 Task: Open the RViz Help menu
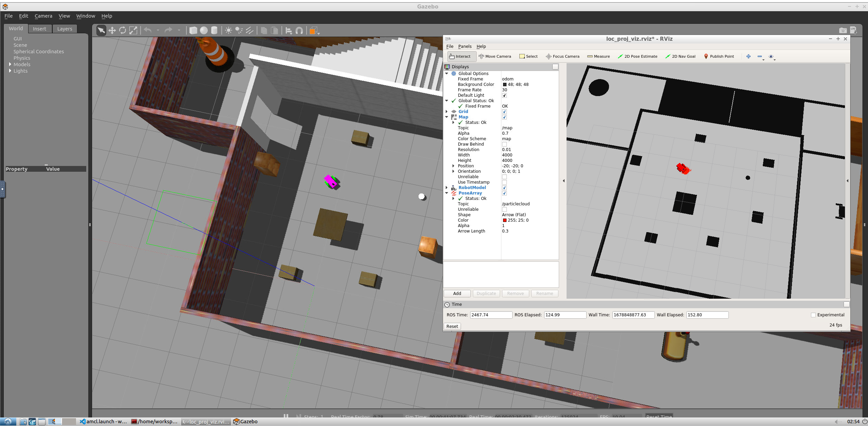pyautogui.click(x=481, y=46)
